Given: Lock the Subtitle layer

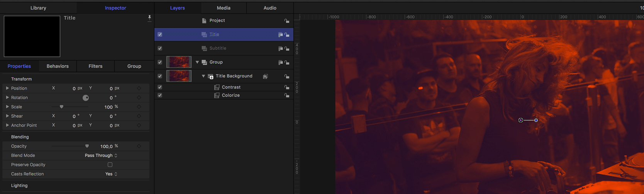Looking at the screenshot, I should [x=286, y=49].
